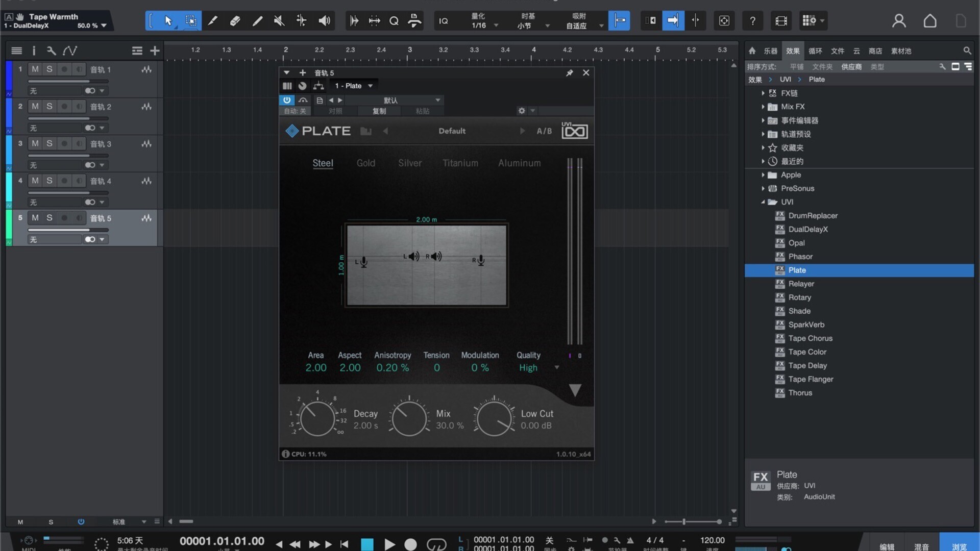This screenshot has width=980, height=551.
Task: Expand the PreSonus folder
Action: 763,188
